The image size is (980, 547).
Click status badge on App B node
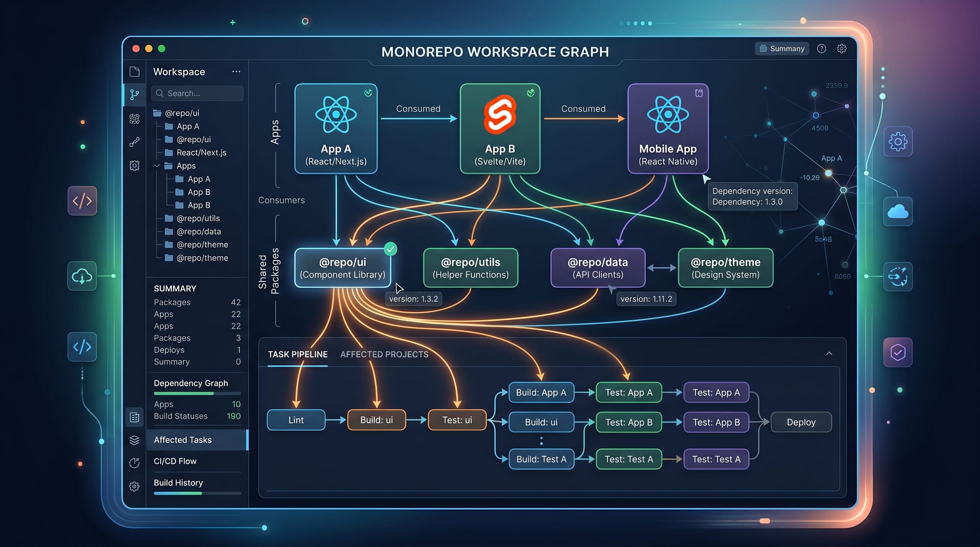pyautogui.click(x=531, y=93)
